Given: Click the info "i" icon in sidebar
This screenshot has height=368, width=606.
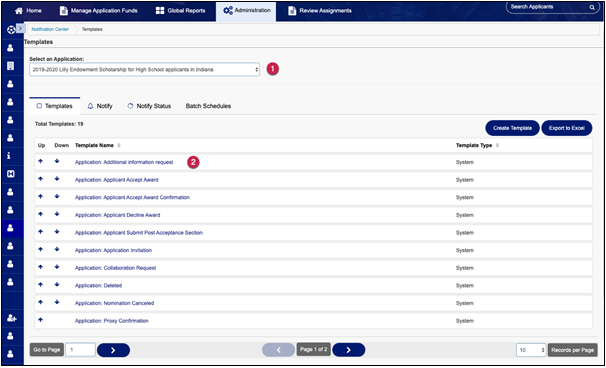Looking at the screenshot, I should 9,156.
